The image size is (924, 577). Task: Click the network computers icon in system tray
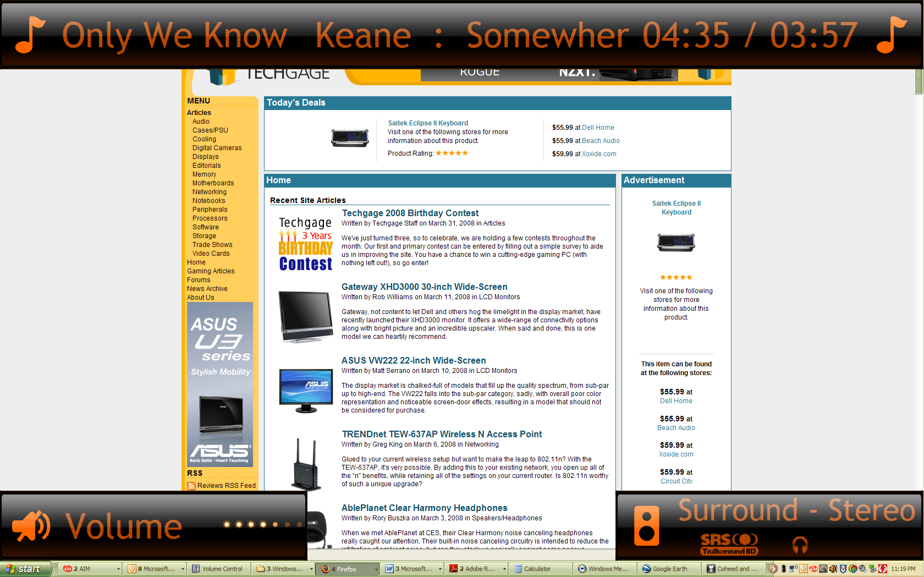793,569
